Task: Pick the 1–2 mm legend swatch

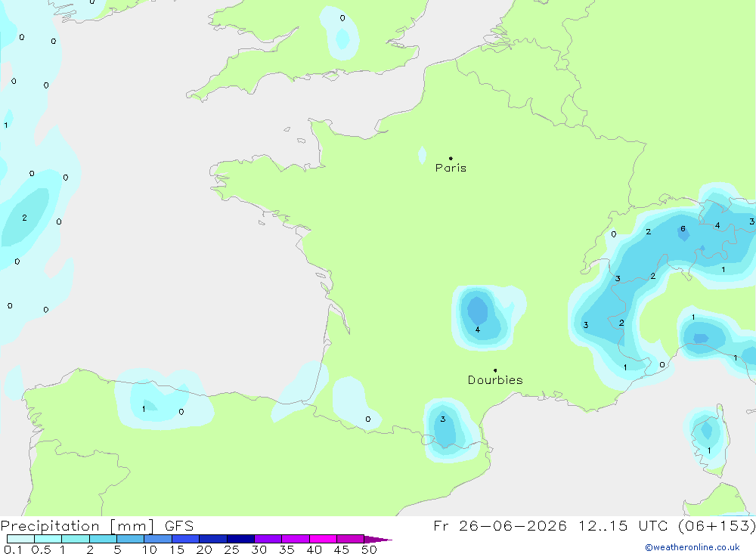Action: 75,539
